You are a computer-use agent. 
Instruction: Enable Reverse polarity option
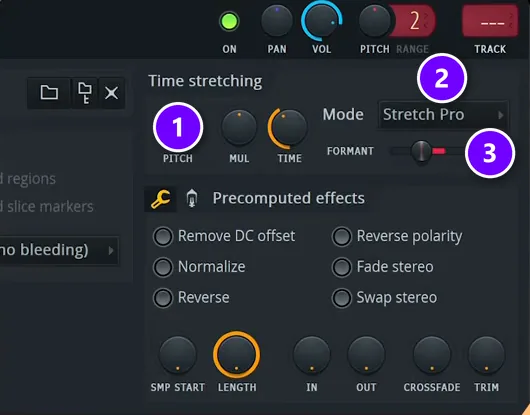click(342, 236)
